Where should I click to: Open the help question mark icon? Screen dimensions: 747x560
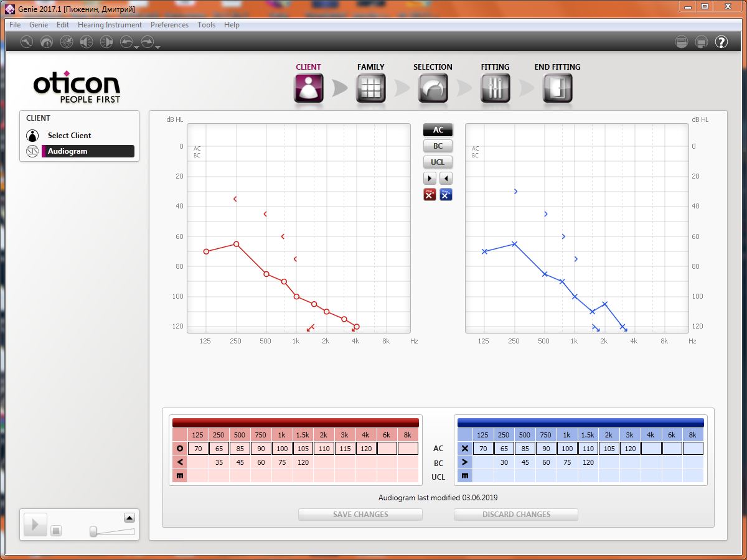pyautogui.click(x=721, y=42)
